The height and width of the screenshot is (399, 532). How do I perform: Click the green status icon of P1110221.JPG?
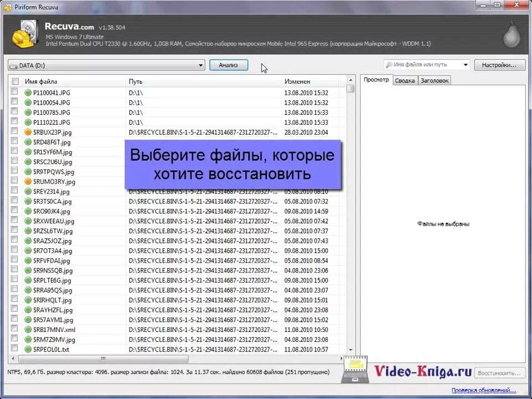pyautogui.click(x=28, y=122)
